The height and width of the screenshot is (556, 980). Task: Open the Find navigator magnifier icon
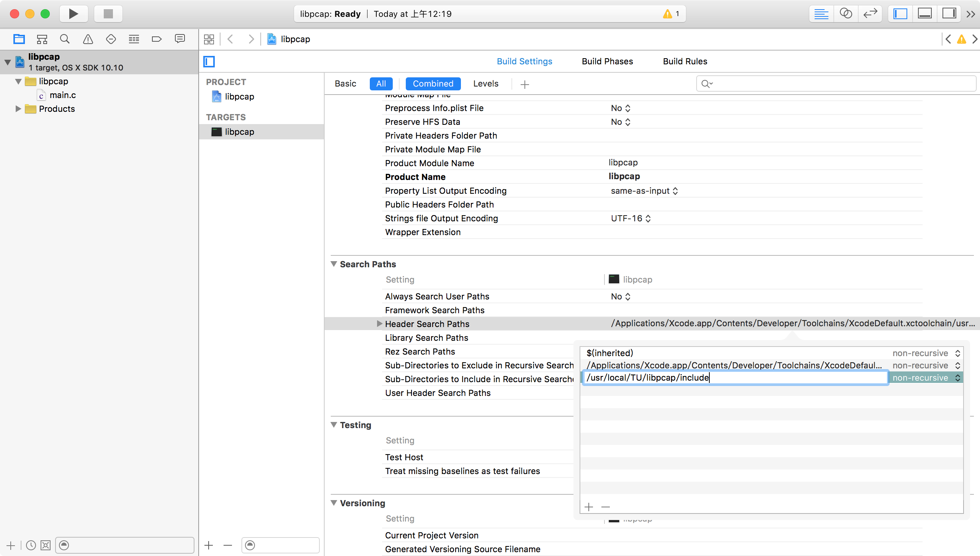point(65,39)
